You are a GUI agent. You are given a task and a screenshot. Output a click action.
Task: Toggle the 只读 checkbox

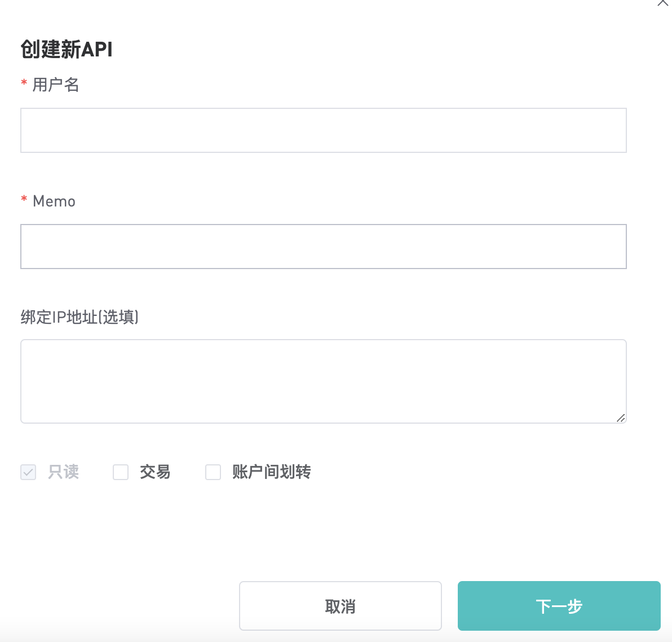tap(28, 472)
